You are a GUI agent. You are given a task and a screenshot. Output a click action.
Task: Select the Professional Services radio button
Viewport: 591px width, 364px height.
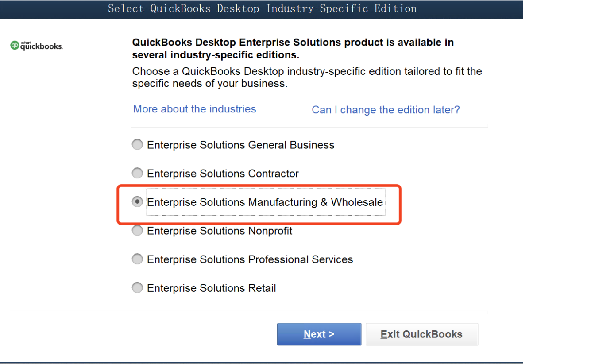pyautogui.click(x=138, y=259)
